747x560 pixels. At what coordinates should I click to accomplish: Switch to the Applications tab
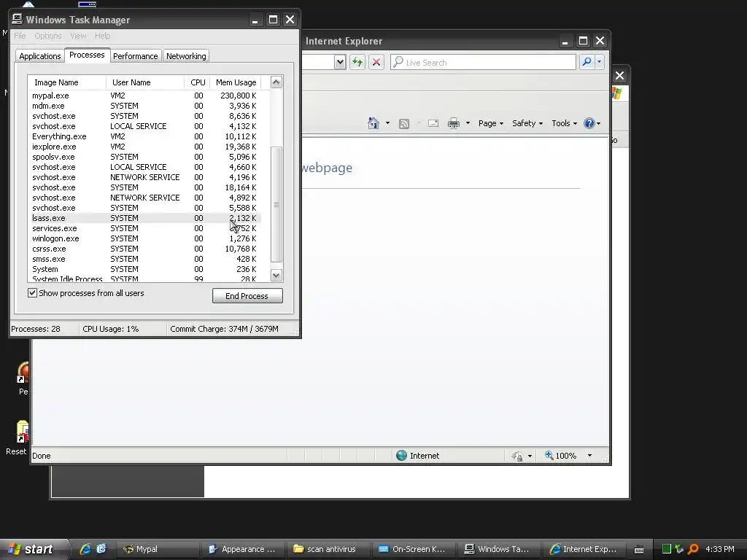(40, 56)
